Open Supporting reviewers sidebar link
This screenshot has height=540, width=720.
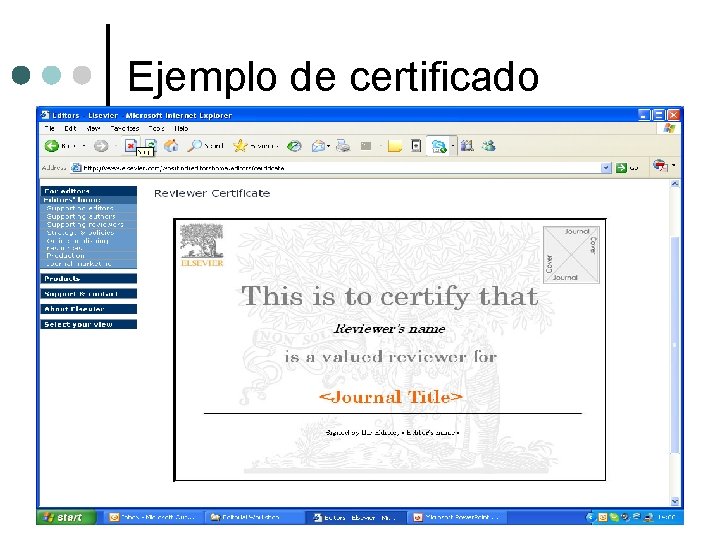(x=85, y=225)
